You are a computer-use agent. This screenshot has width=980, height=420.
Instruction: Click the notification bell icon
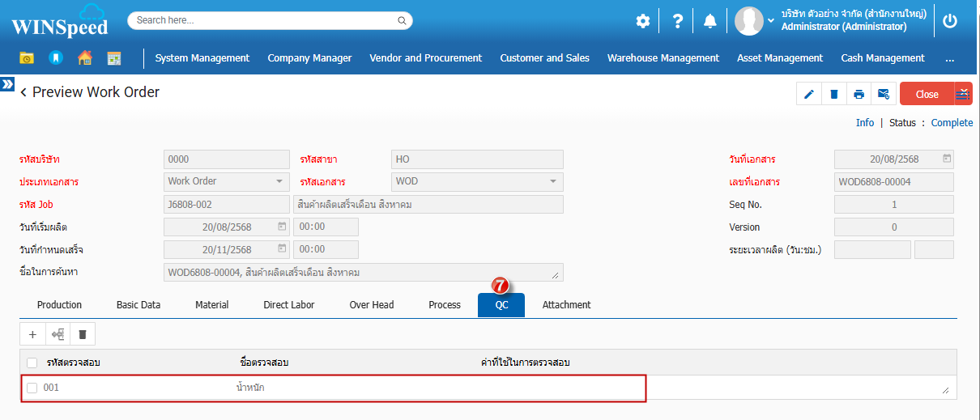coord(709,22)
